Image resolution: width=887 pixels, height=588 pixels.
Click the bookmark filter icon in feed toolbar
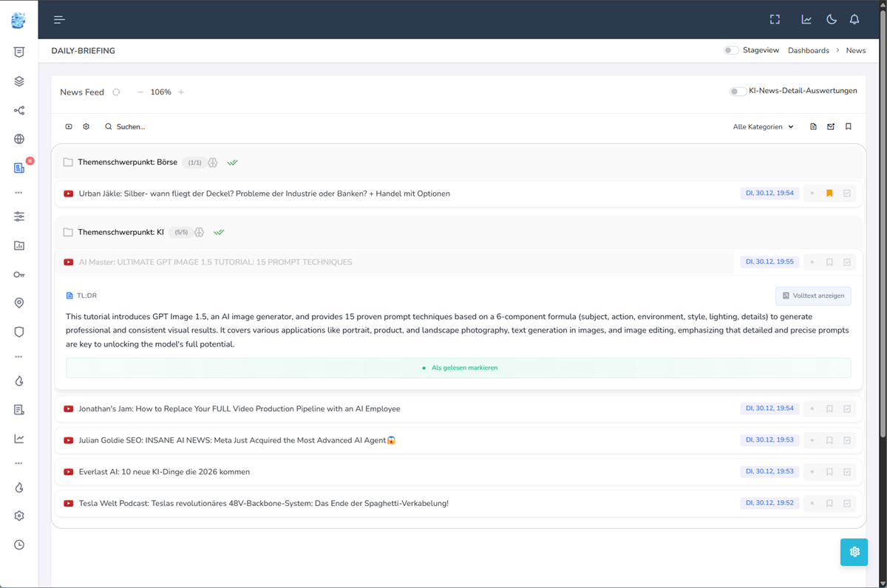coord(849,127)
